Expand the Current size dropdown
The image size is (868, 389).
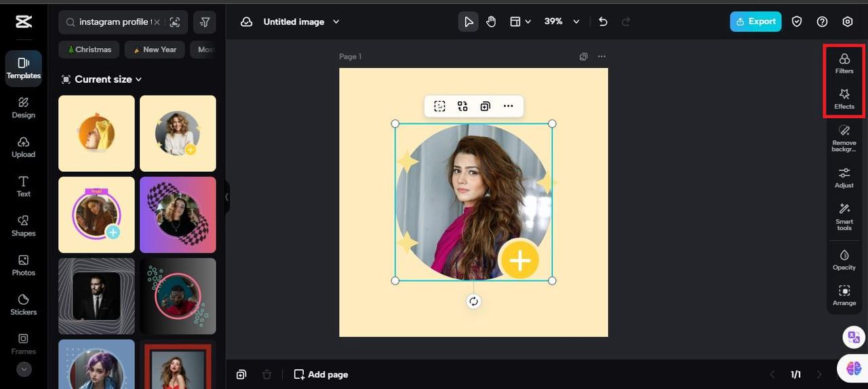coord(102,79)
